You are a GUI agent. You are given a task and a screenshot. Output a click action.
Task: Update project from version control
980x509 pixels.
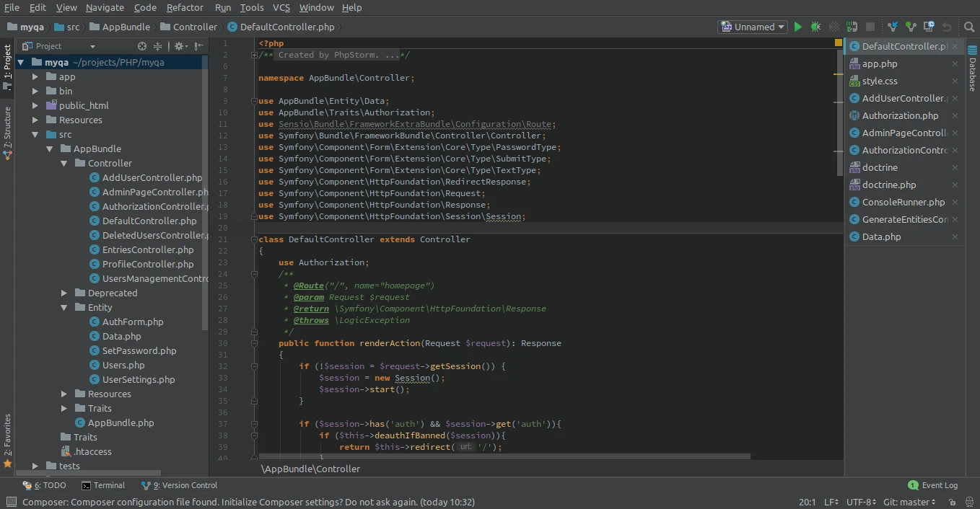[x=893, y=26]
